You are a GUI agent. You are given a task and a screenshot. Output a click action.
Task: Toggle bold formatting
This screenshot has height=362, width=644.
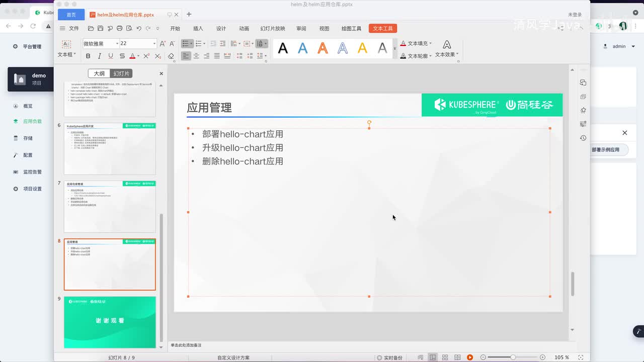pos(88,56)
